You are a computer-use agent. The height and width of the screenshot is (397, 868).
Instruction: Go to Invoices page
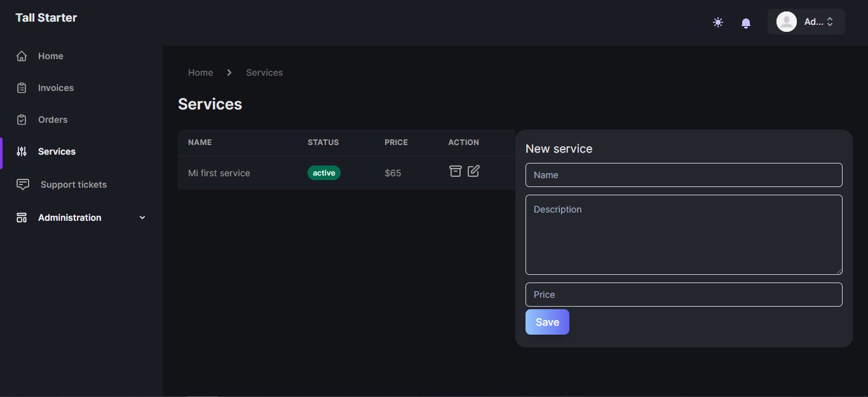pyautogui.click(x=56, y=88)
